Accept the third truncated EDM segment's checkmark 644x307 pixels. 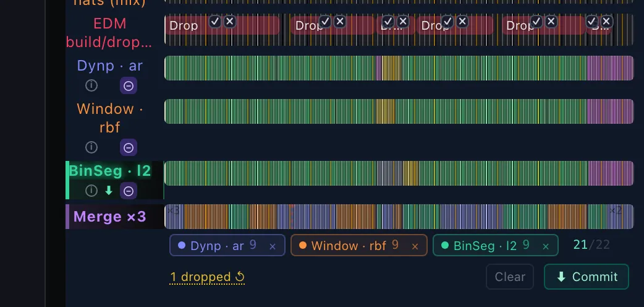388,22
